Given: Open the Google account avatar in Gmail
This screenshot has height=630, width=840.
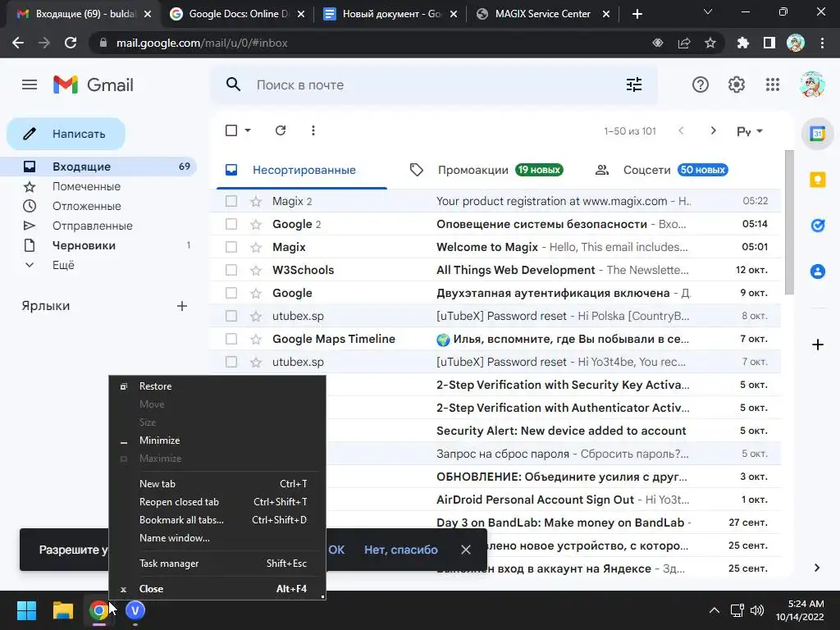Looking at the screenshot, I should pos(811,84).
